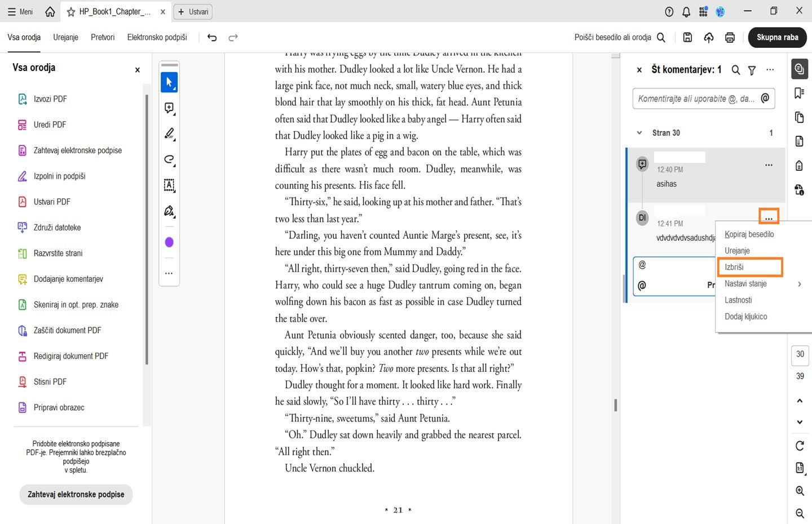The width and height of the screenshot is (812, 524).
Task: Click the Komentirajte ali uporabite comment field
Action: coord(704,99)
